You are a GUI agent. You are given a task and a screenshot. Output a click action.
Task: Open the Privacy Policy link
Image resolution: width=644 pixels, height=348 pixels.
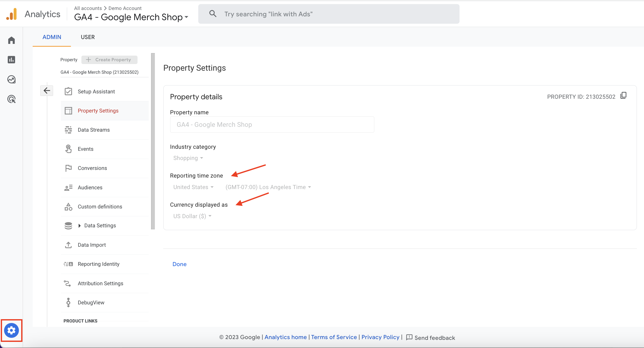coord(380,337)
